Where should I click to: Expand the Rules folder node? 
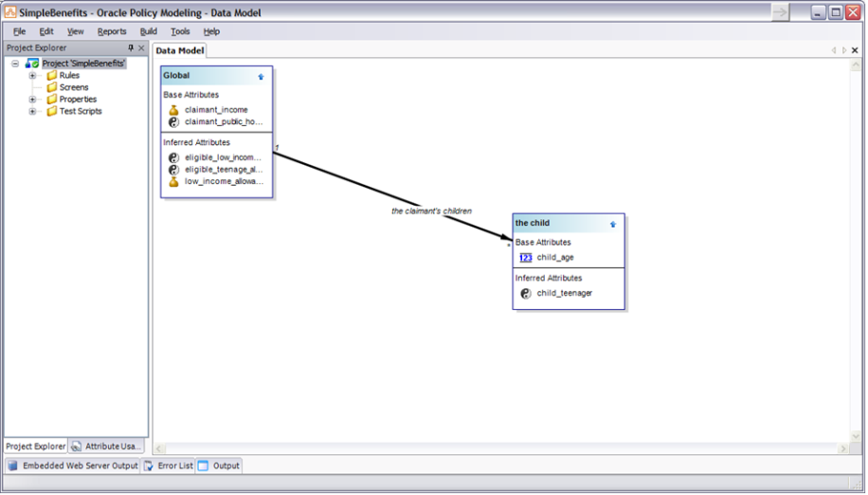pos(32,75)
